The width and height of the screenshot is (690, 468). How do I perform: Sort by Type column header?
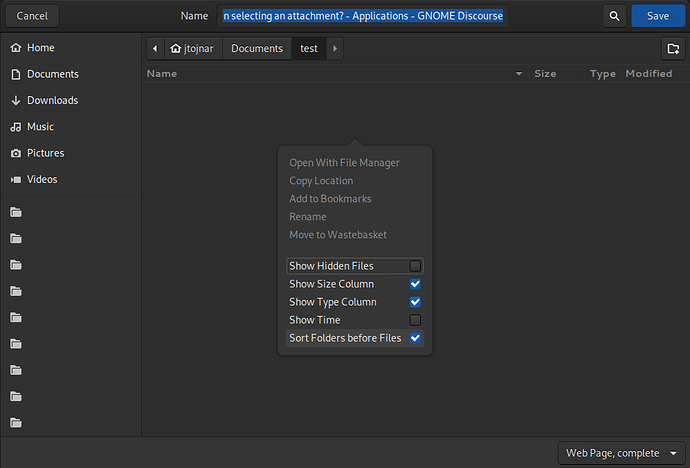point(602,74)
